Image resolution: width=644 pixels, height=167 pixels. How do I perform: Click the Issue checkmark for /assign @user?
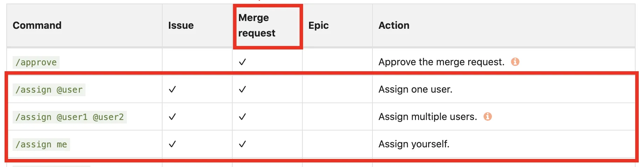(172, 89)
